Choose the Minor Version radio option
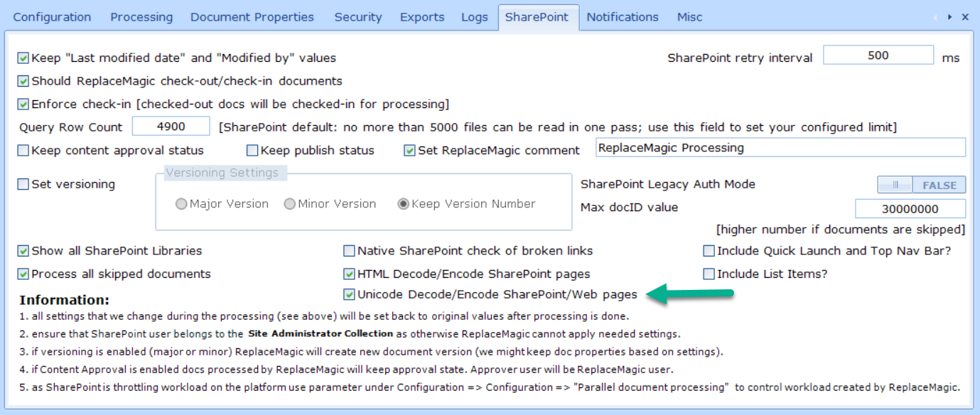Viewport: 980px width, 415px height. (289, 204)
